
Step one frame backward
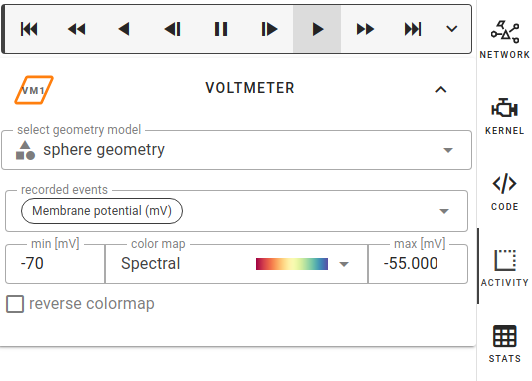tap(173, 29)
